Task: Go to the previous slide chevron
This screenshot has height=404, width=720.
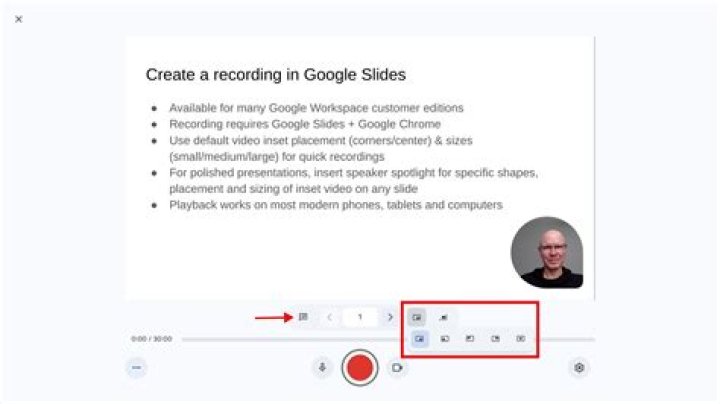Action: click(x=329, y=317)
